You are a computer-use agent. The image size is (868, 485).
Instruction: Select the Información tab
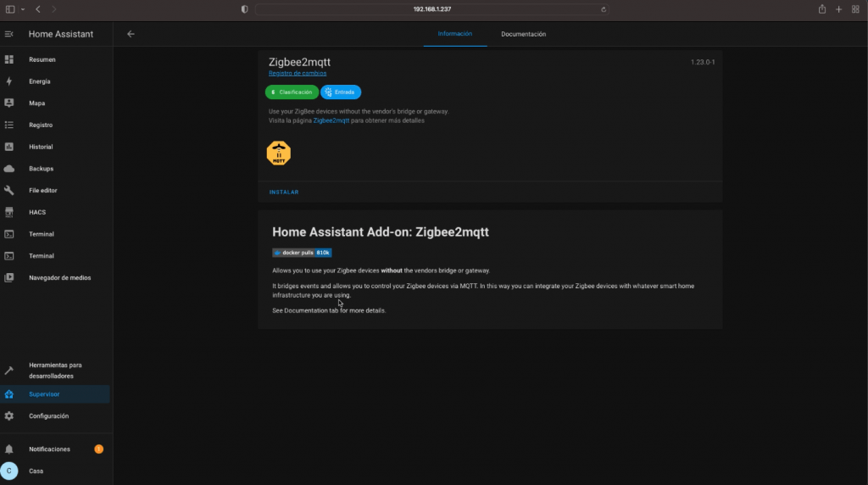point(454,34)
